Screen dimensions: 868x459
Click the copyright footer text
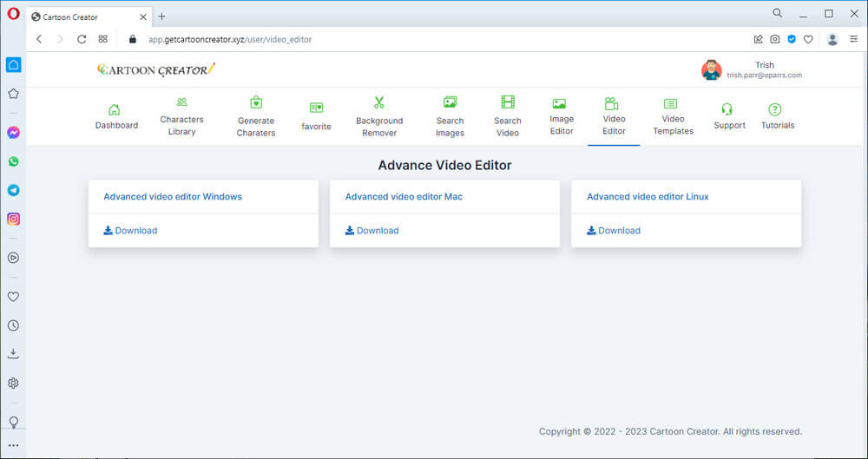click(x=670, y=431)
